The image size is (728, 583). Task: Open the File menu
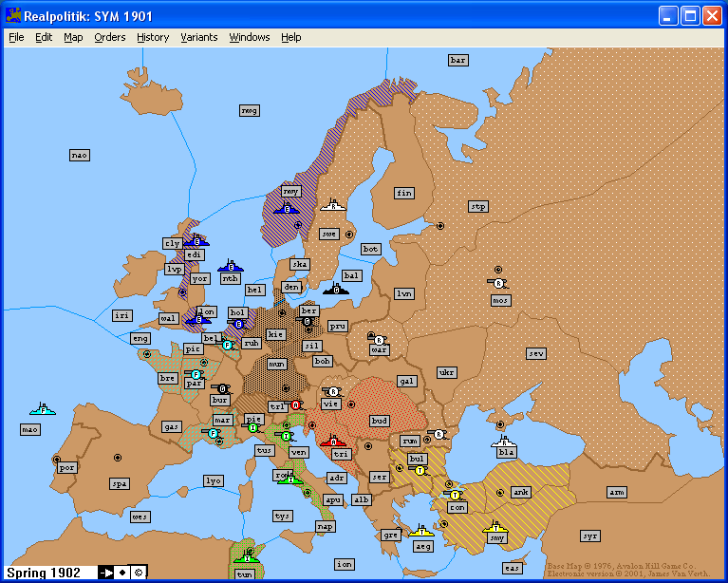(x=16, y=37)
